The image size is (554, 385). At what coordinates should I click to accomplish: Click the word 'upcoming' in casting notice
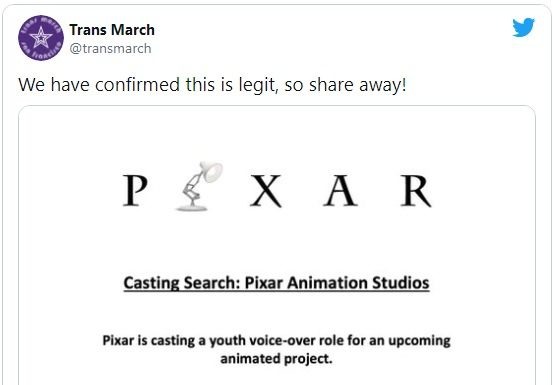click(x=419, y=342)
